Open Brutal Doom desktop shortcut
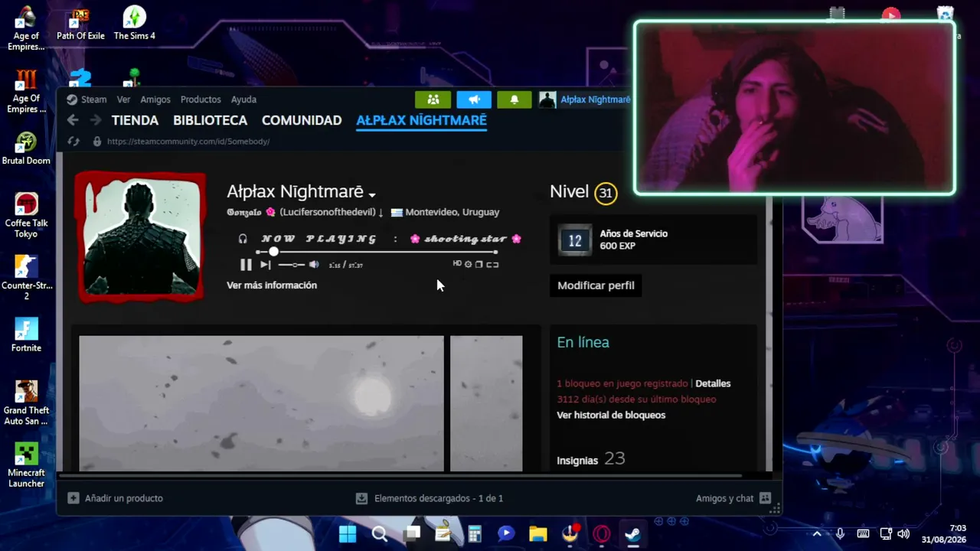The image size is (980, 551). 26,149
